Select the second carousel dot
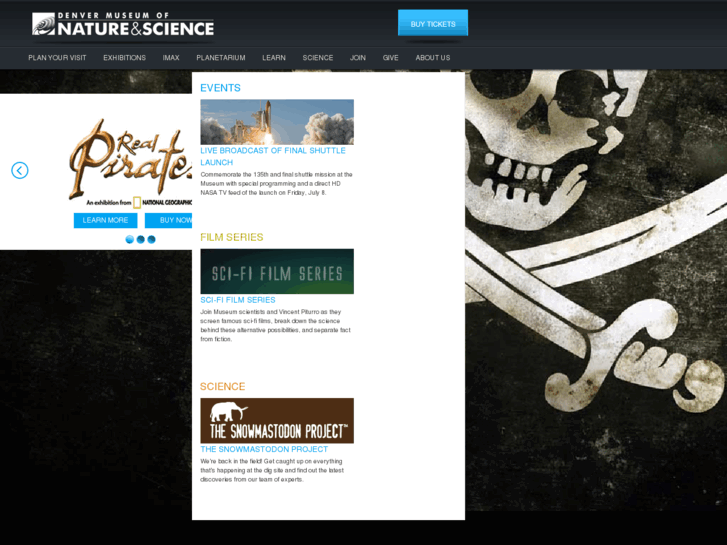 tap(140, 239)
